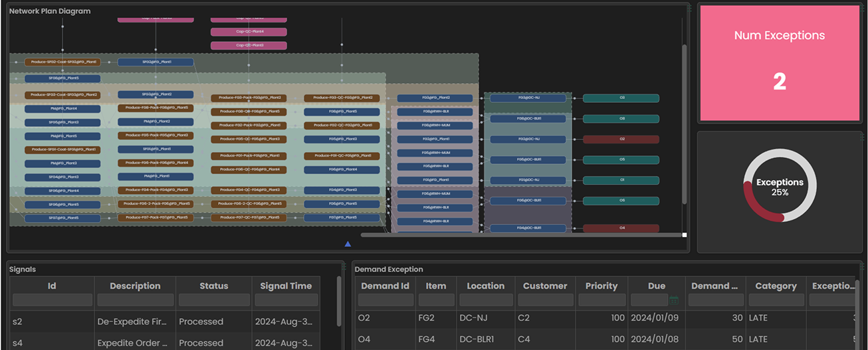The width and height of the screenshot is (868, 350).
Task: Click the blue triangle collapse handle below diagram
Action: pyautogui.click(x=348, y=244)
